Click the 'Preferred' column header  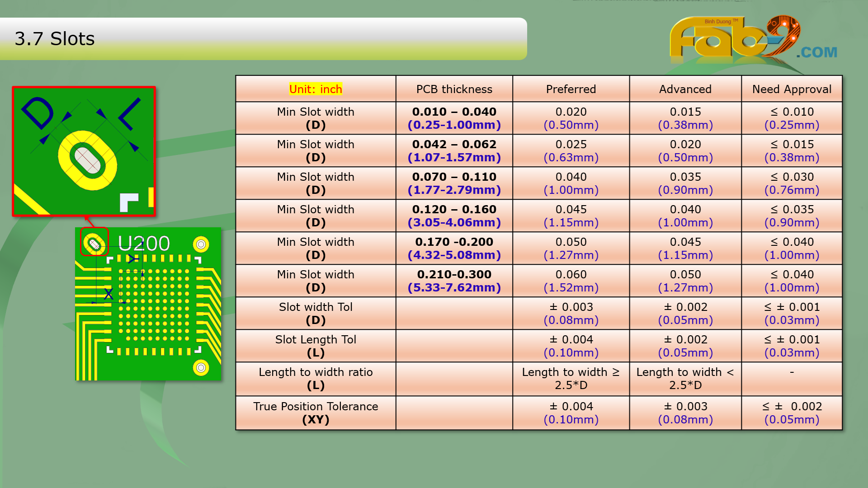click(571, 89)
